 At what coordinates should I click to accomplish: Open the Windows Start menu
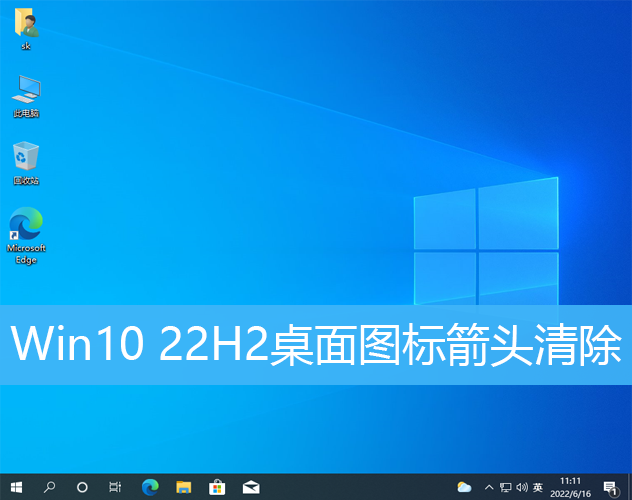point(16,487)
